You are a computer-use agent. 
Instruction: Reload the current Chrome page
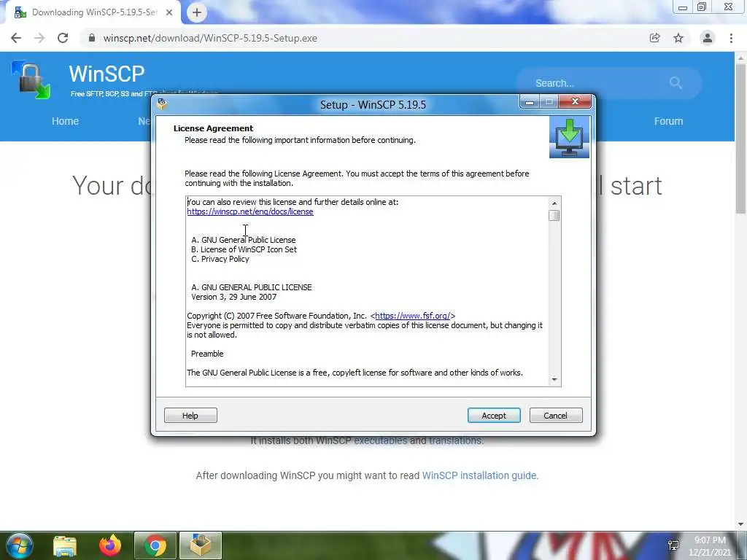pos(63,38)
